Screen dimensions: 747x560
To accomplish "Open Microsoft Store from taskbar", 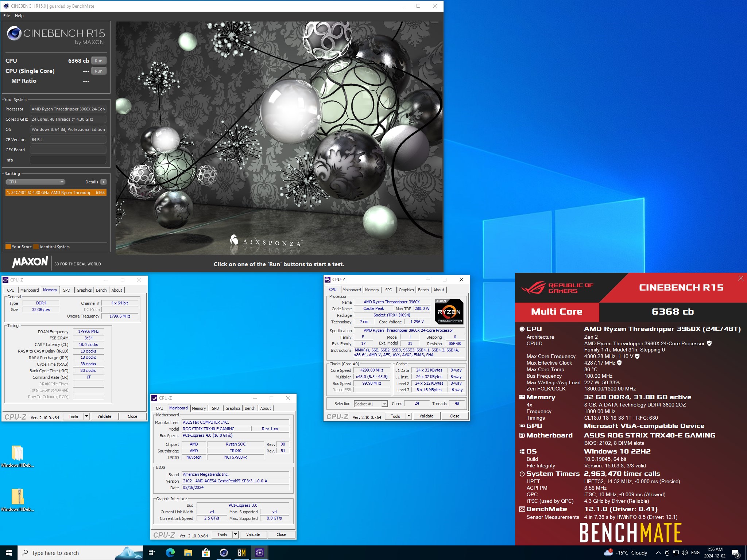I will pos(206,553).
